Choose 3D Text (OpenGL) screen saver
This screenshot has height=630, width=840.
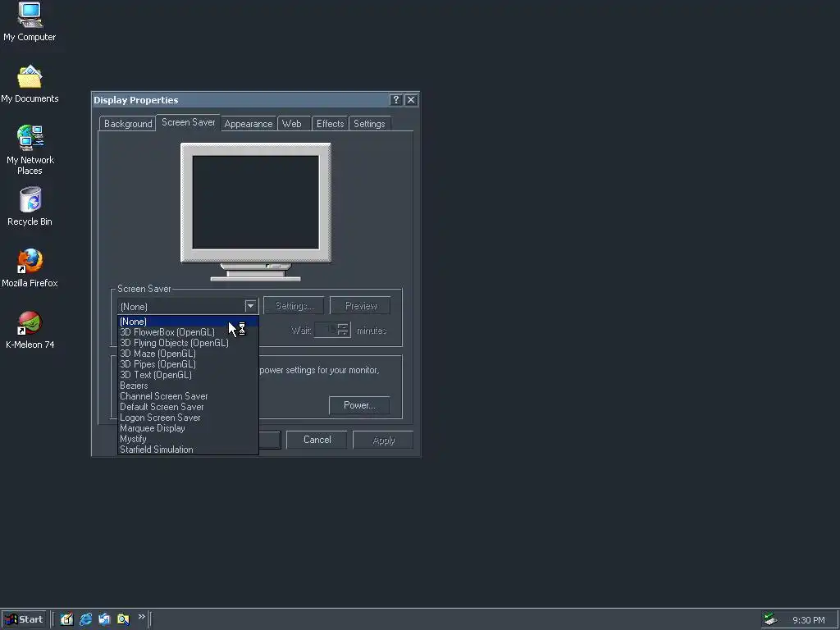(x=188, y=375)
